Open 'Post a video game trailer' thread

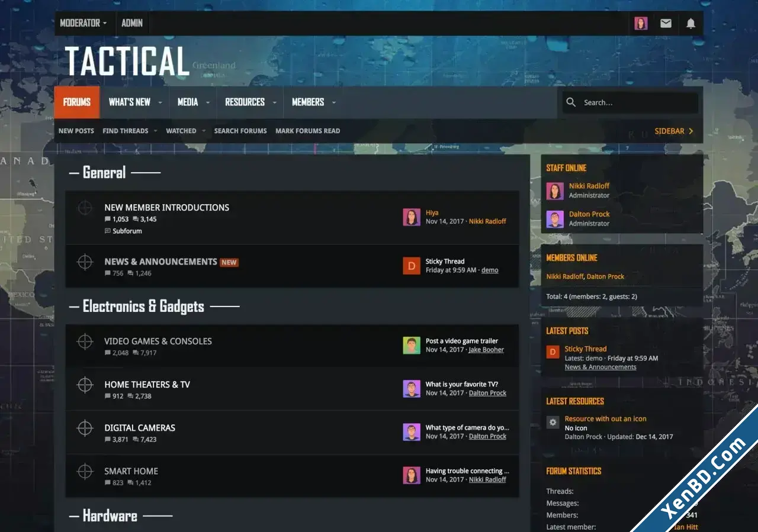click(x=462, y=341)
